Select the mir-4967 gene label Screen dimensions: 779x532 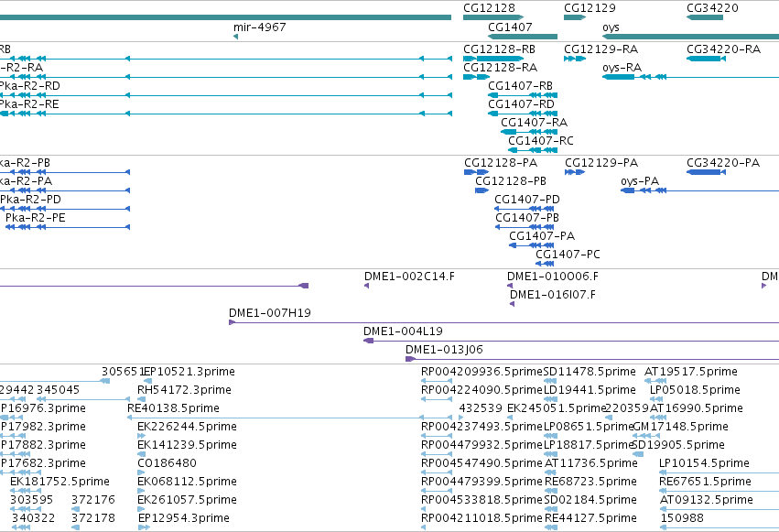[x=260, y=27]
